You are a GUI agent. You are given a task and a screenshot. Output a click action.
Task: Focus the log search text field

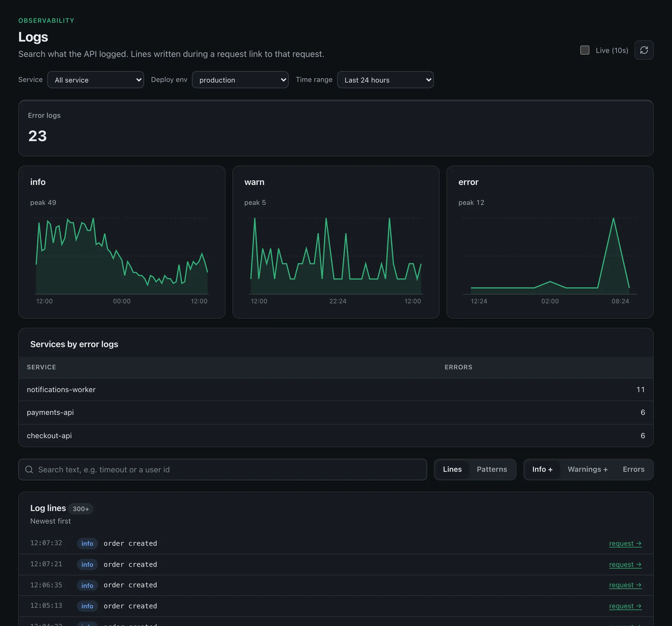click(x=223, y=469)
